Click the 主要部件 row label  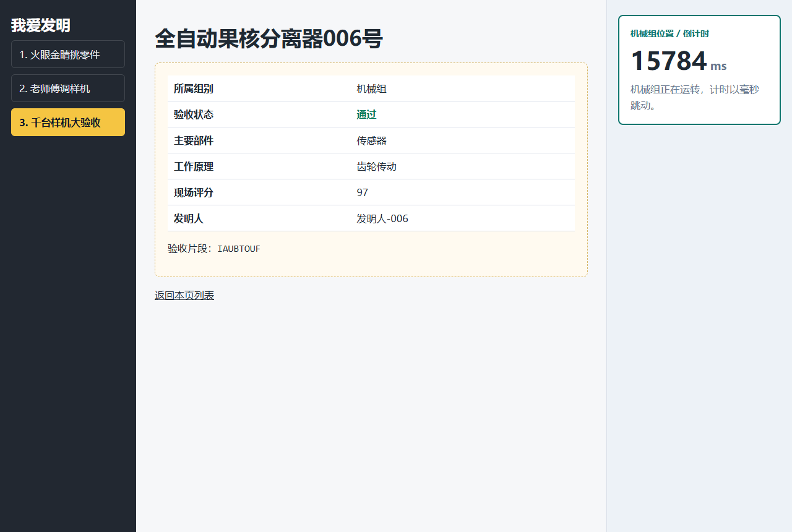pyautogui.click(x=194, y=140)
